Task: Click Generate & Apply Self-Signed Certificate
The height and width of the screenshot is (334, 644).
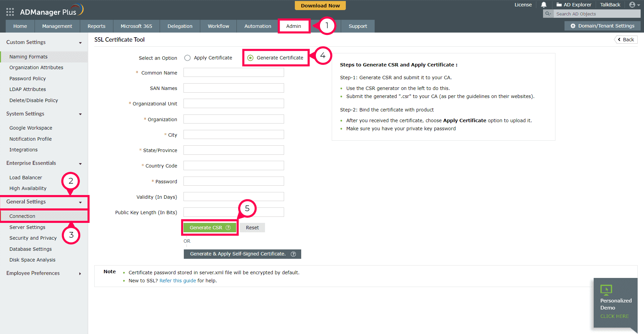Action: [243, 254]
